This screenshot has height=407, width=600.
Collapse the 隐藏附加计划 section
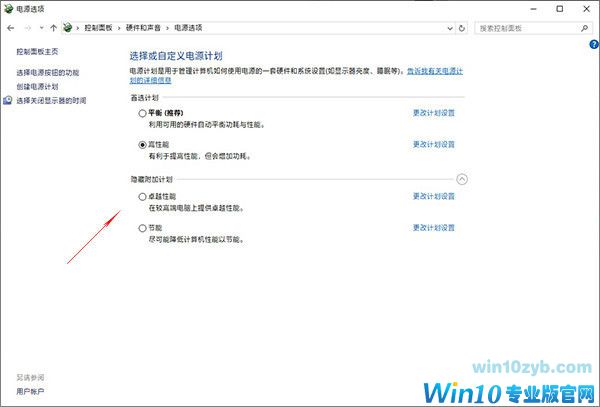click(462, 179)
